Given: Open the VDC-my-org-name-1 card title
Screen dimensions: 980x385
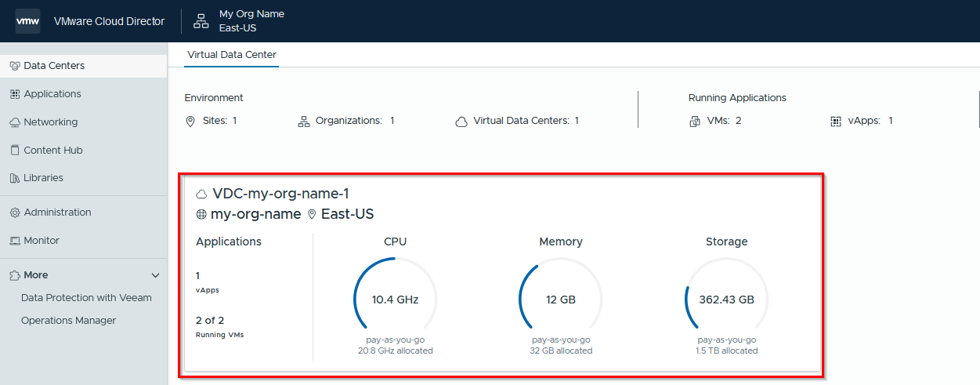Looking at the screenshot, I should pyautogui.click(x=280, y=194).
